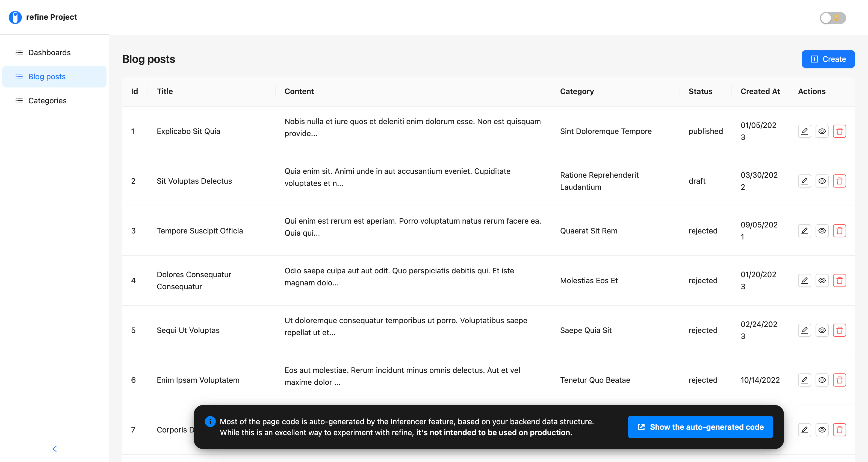
Task: Open the Inferencer link
Action: [x=408, y=422]
